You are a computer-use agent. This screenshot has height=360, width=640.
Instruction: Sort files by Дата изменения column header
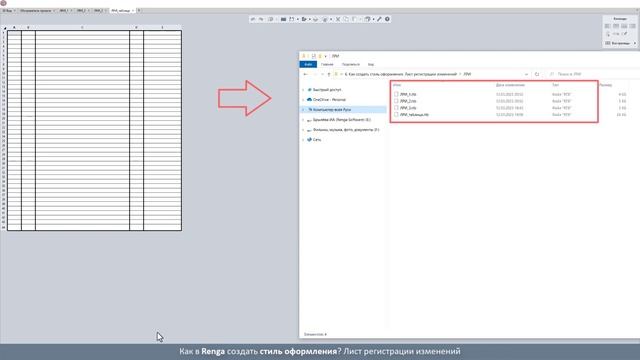pos(510,85)
